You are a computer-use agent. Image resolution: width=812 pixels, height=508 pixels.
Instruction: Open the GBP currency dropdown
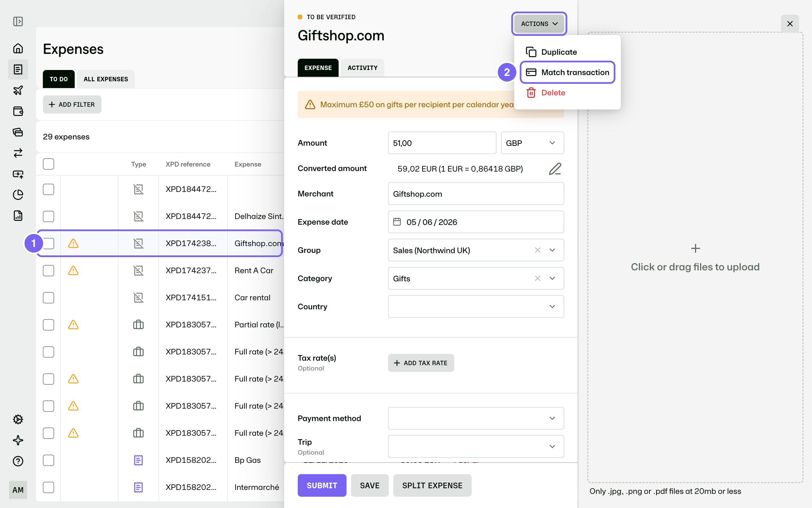532,143
